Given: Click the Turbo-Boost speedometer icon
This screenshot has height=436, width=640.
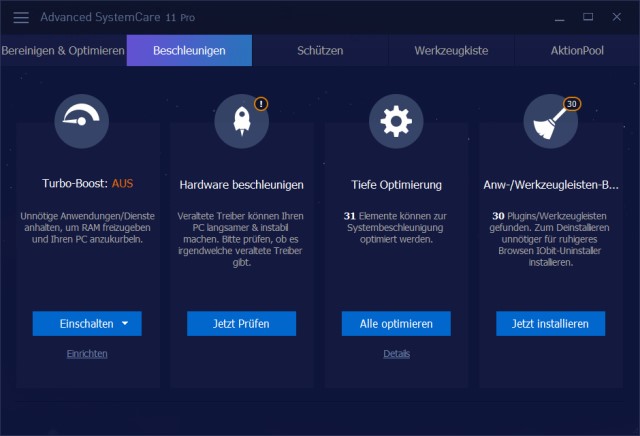Looking at the screenshot, I should click(82, 121).
